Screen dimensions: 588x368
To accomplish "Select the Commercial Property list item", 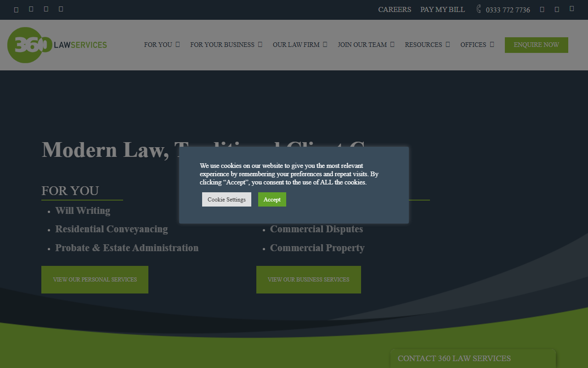I will coord(317,248).
